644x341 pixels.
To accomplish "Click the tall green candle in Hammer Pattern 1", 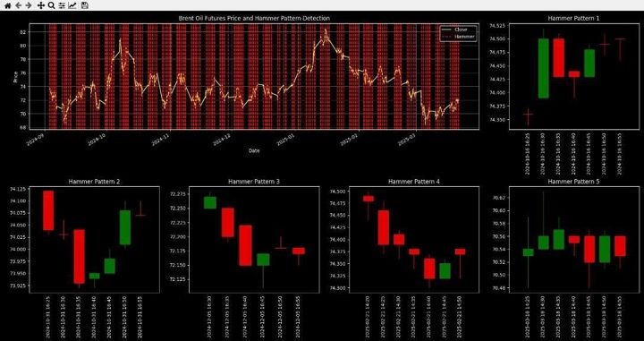I will (x=544, y=68).
